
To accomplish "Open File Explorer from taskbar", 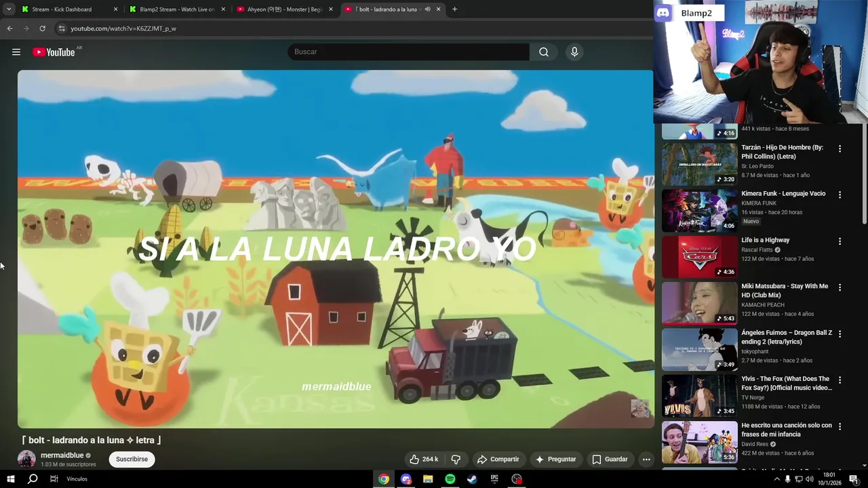I will coord(428,479).
